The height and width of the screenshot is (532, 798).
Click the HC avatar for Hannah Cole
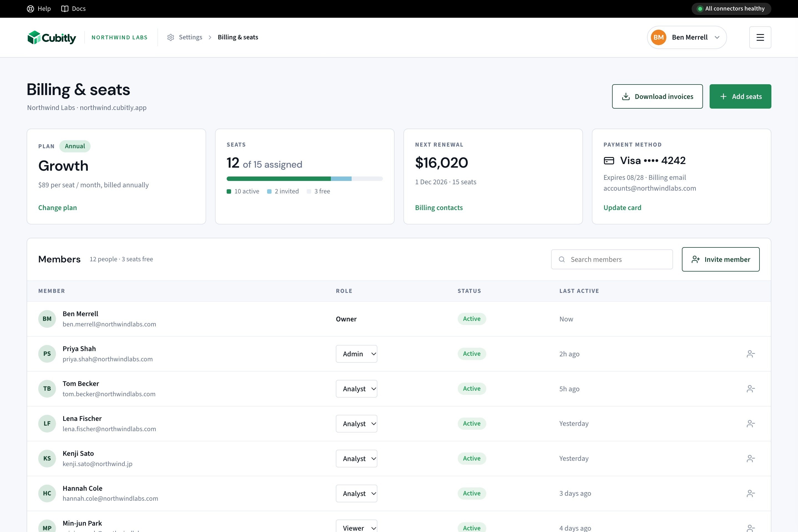(x=47, y=494)
